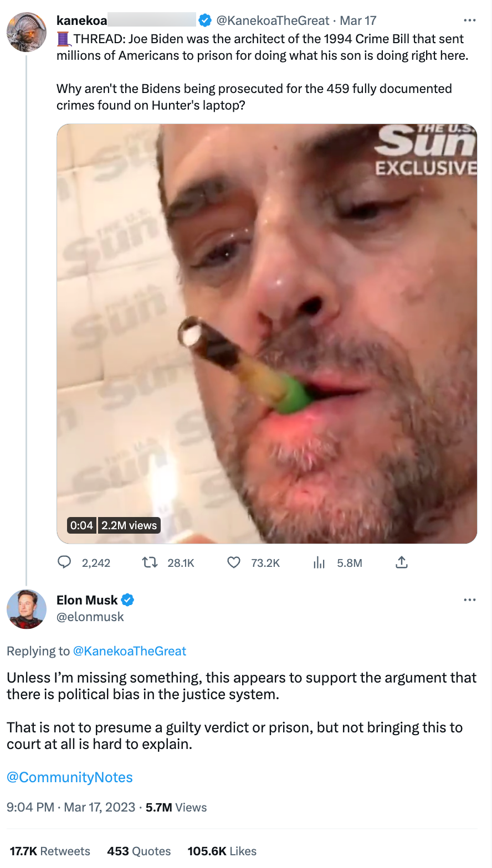
Task: View the 453 Quotes list
Action: [139, 851]
